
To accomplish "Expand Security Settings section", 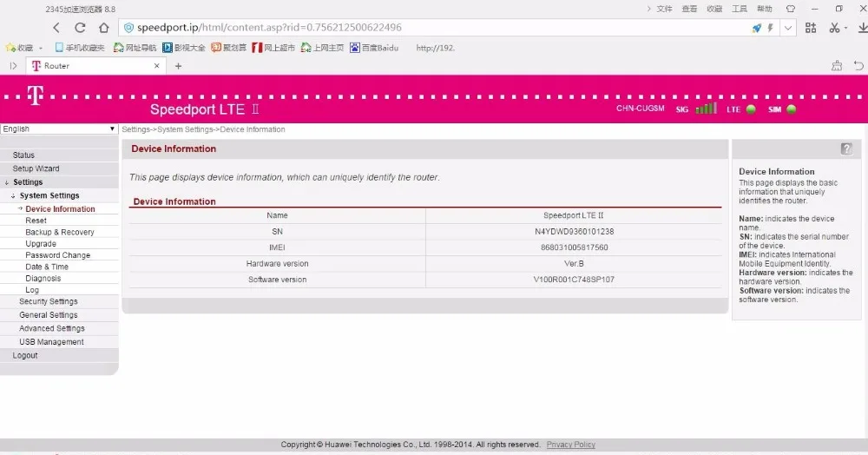I will pos(48,301).
